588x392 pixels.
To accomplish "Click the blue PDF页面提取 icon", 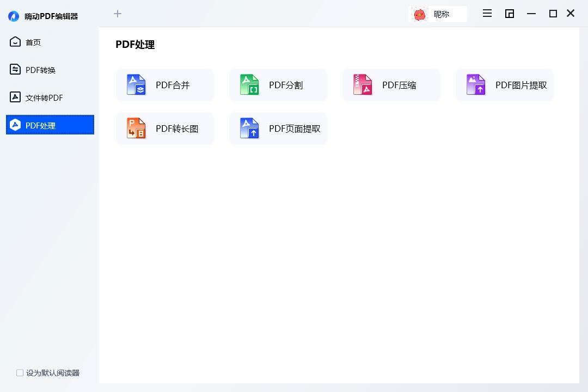I will click(x=249, y=128).
